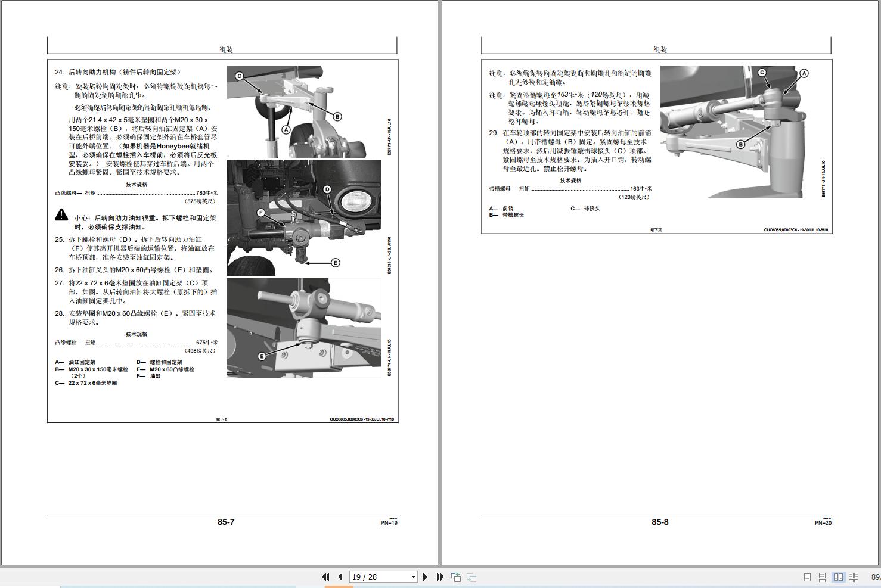881x588 pixels.
Task: Click legend entry A for left page
Action: [x=75, y=362]
